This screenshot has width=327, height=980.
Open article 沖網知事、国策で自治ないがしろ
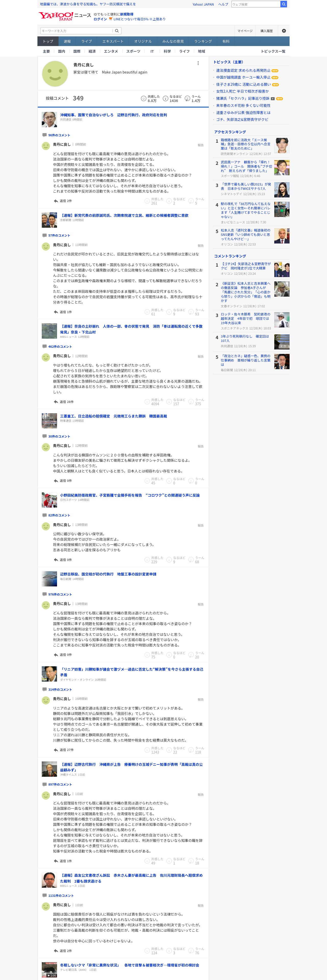113,115
